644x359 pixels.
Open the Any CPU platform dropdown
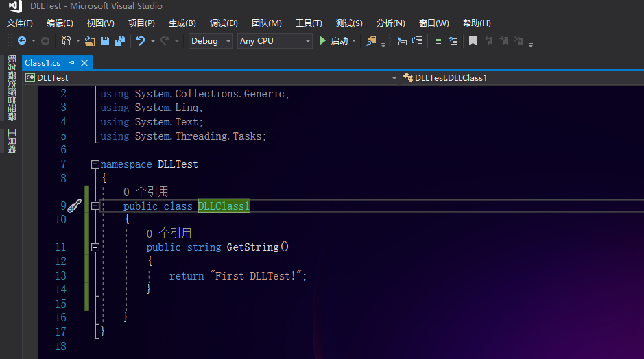[x=275, y=40]
